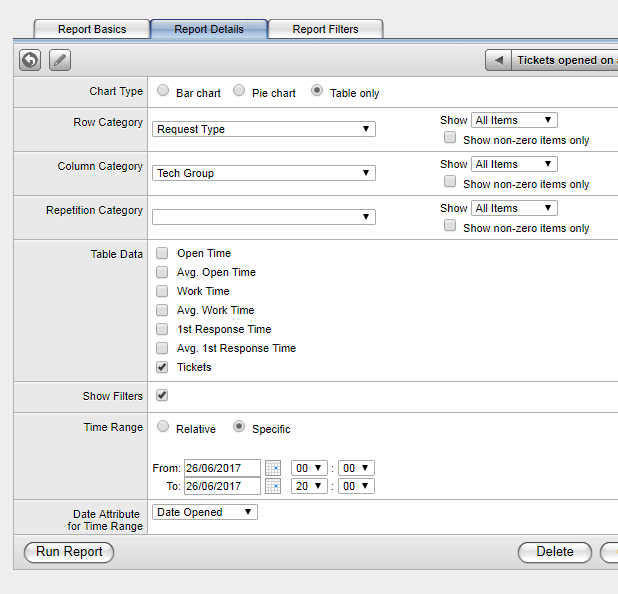
Task: Click the From date input field
Action: pyautogui.click(x=222, y=468)
